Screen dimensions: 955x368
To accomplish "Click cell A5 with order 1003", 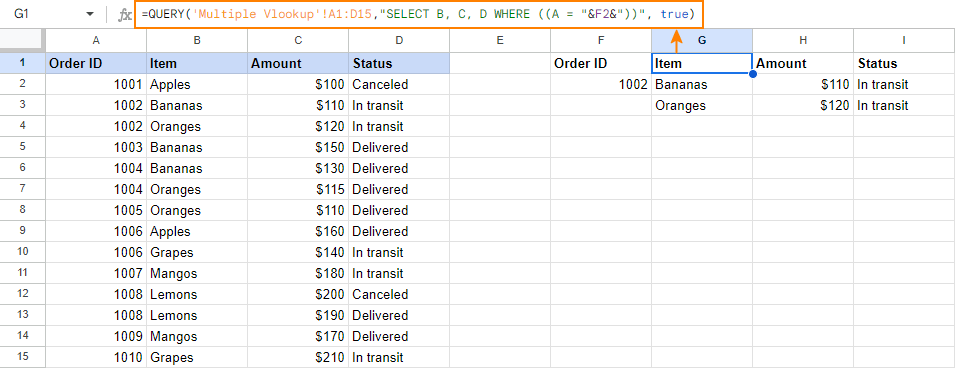I will (96, 147).
